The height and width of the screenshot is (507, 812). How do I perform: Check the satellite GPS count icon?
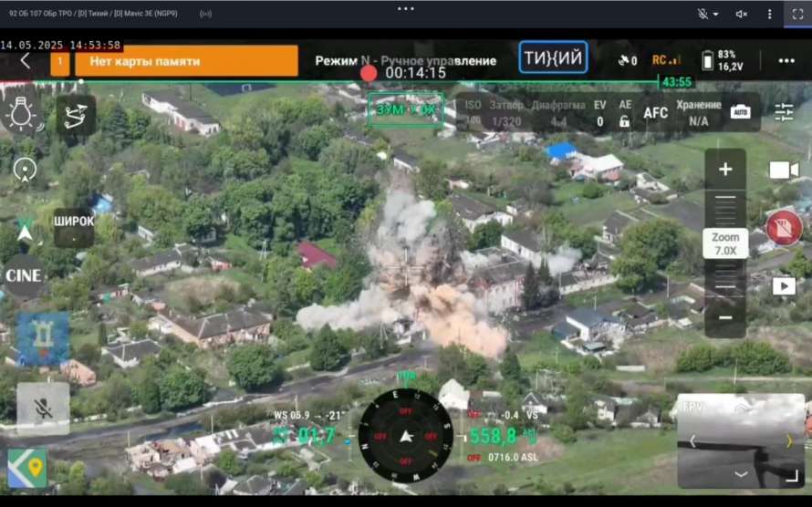pyautogui.click(x=627, y=60)
